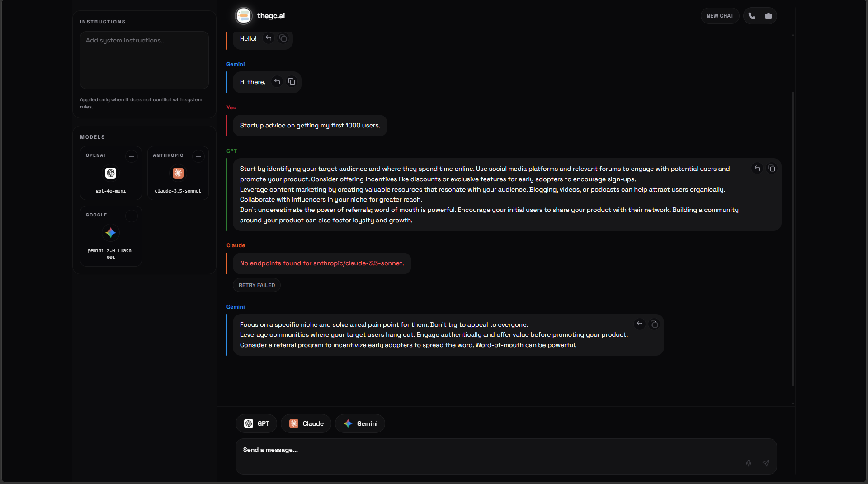Start a New Chat
This screenshot has width=868, height=484.
tap(720, 16)
